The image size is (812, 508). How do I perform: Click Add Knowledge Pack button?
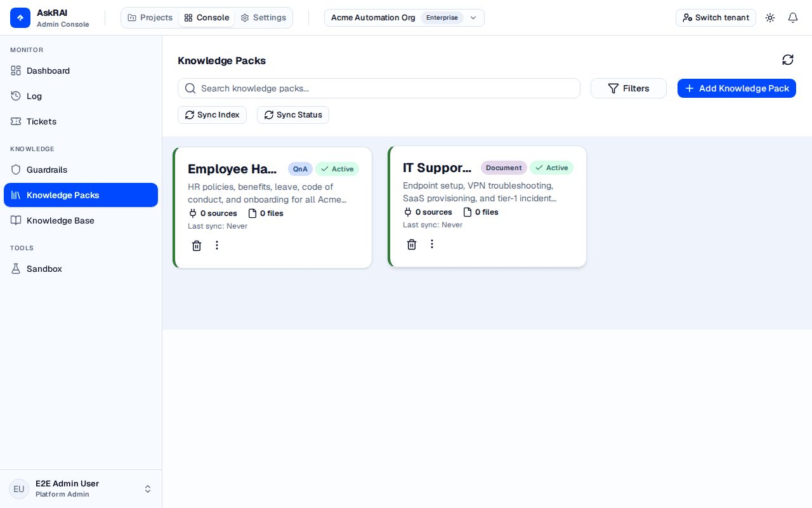point(737,88)
